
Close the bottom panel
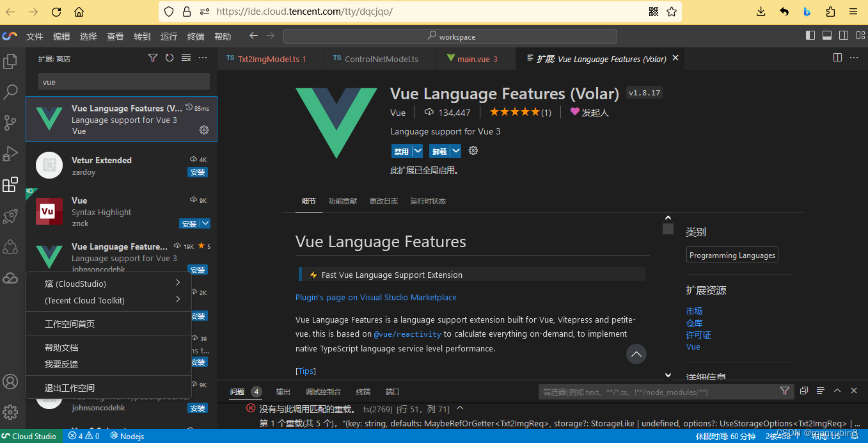point(854,391)
